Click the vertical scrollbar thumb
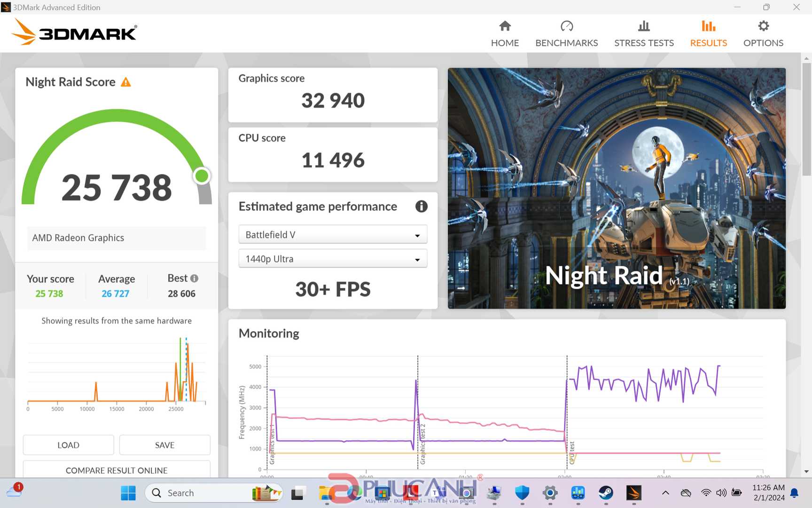812x508 pixels. 806,119
